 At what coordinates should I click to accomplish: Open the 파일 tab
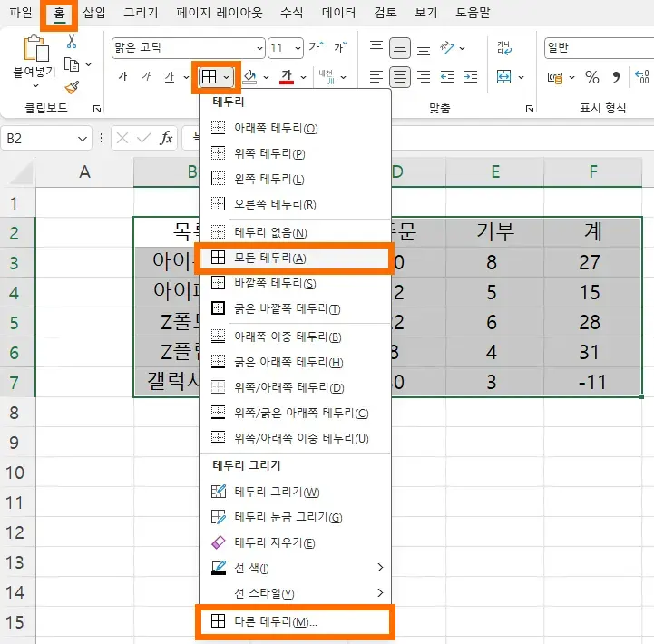[21, 13]
